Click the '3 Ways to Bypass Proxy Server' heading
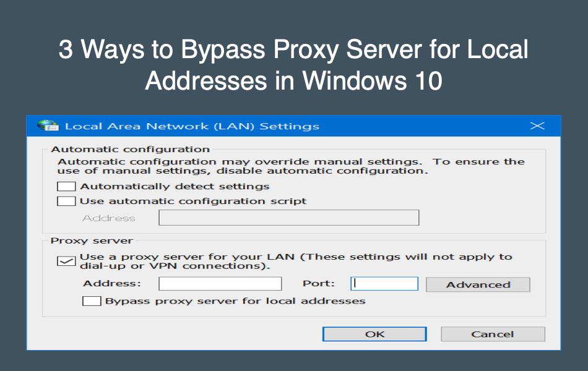The height and width of the screenshot is (371, 588). coord(293,65)
